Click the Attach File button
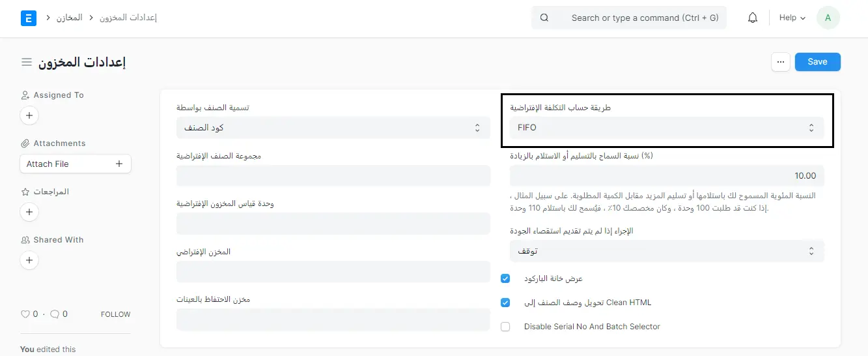868x356 pixels. (x=76, y=164)
